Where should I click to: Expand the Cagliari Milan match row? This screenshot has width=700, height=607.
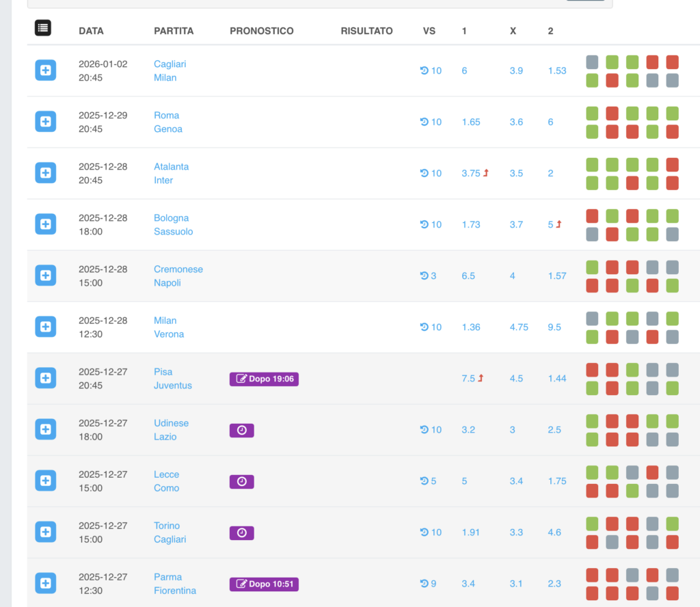click(45, 70)
